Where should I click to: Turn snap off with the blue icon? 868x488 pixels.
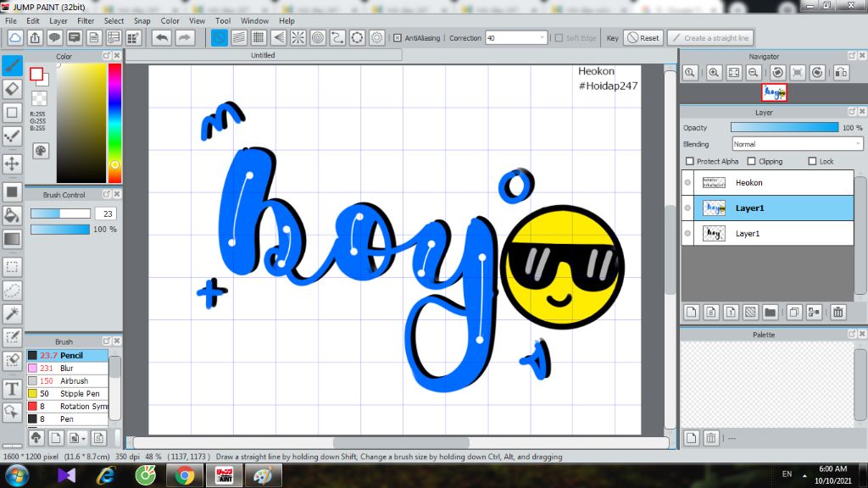coord(220,37)
